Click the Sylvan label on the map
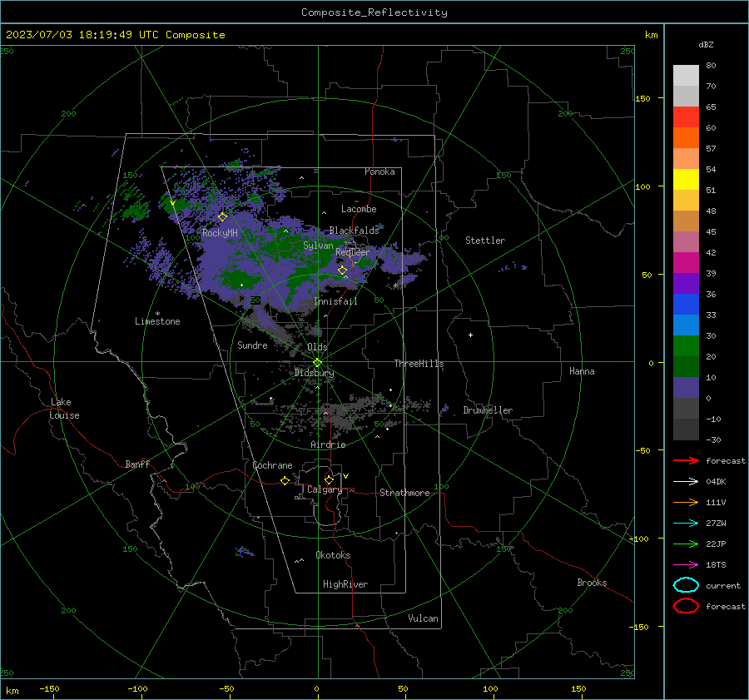 tap(318, 246)
